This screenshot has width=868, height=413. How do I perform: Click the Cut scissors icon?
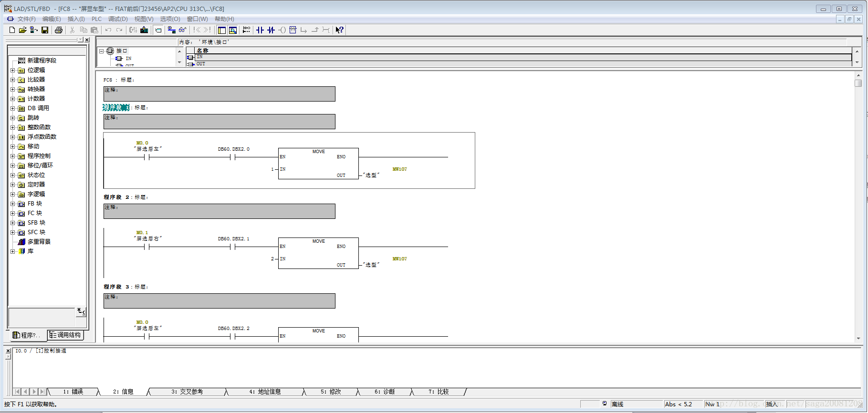click(72, 30)
